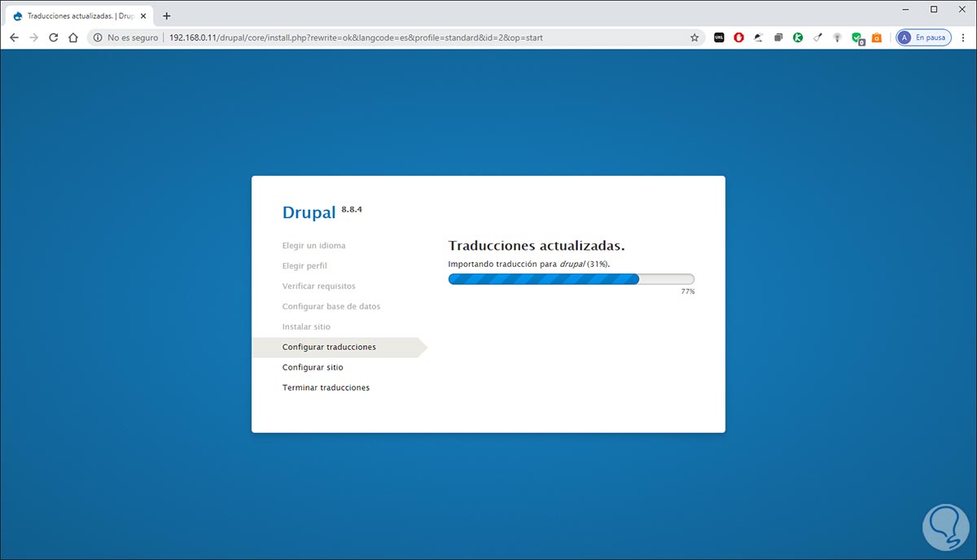Open the red hand blocker extension
The height and width of the screenshot is (560, 977).
(738, 37)
